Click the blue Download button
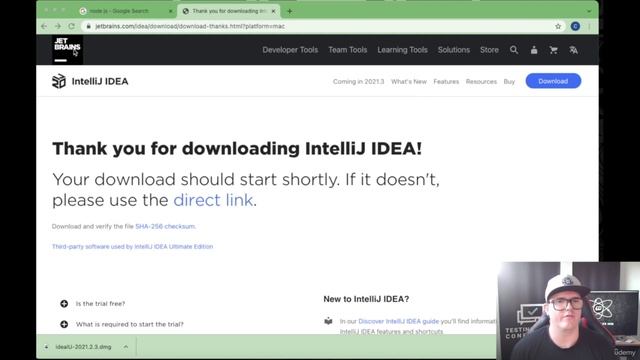 pos(553,81)
